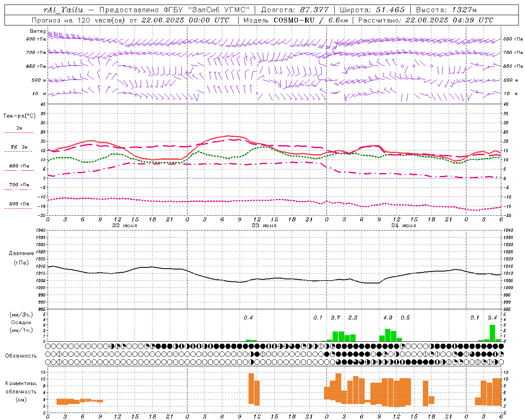Click the tallest green bar under the 3.4 total
Image resolution: width=525 pixels, height=420 pixels.
pos(492,333)
